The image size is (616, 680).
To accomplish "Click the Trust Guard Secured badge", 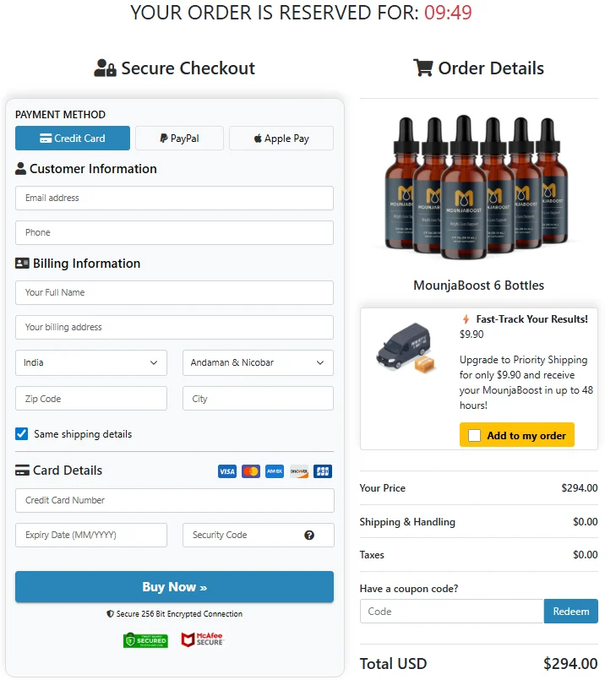I will tap(144, 640).
